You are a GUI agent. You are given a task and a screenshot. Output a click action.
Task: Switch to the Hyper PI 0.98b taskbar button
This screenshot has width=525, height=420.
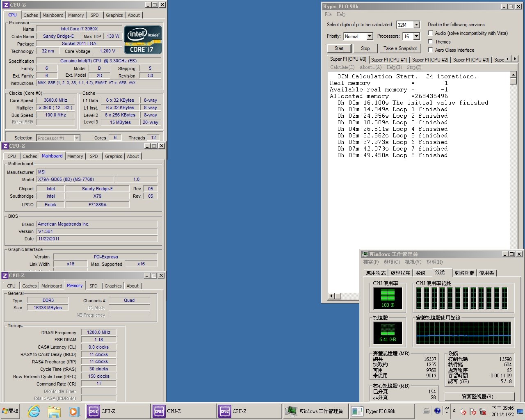coord(381,411)
